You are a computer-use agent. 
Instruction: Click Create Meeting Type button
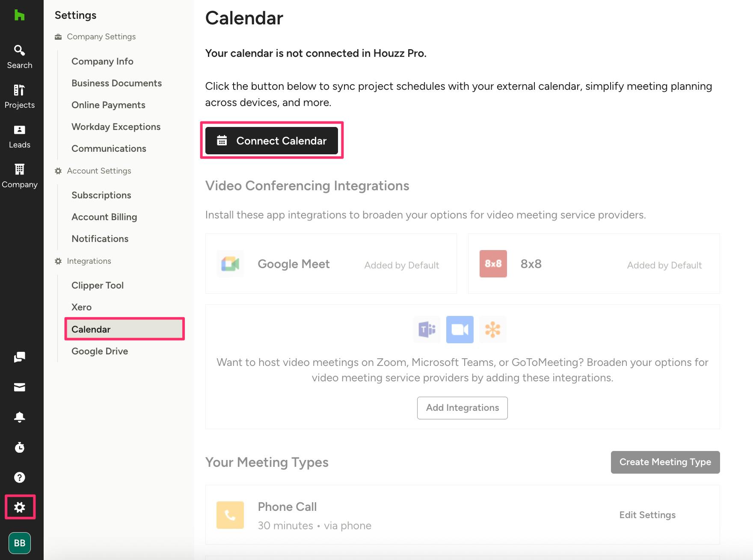click(x=665, y=462)
